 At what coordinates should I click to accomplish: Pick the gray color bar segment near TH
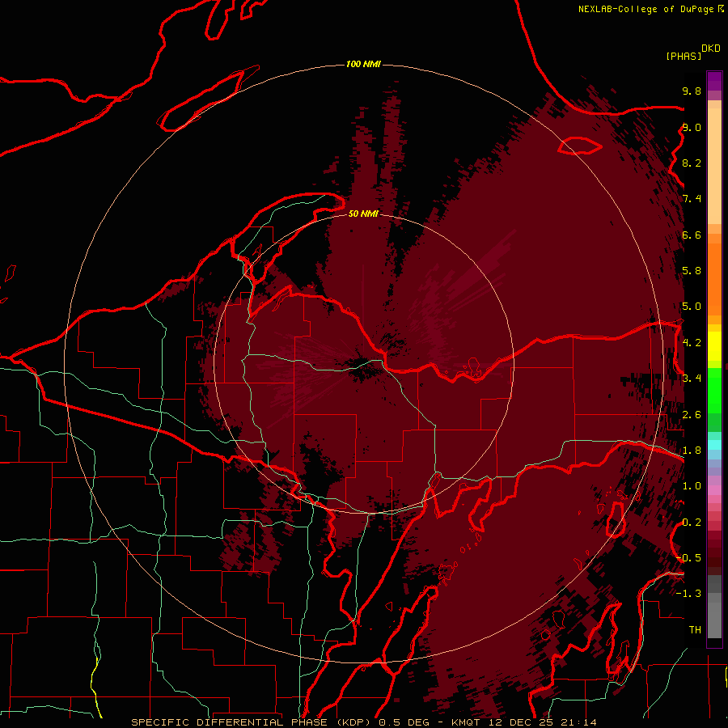click(x=714, y=620)
